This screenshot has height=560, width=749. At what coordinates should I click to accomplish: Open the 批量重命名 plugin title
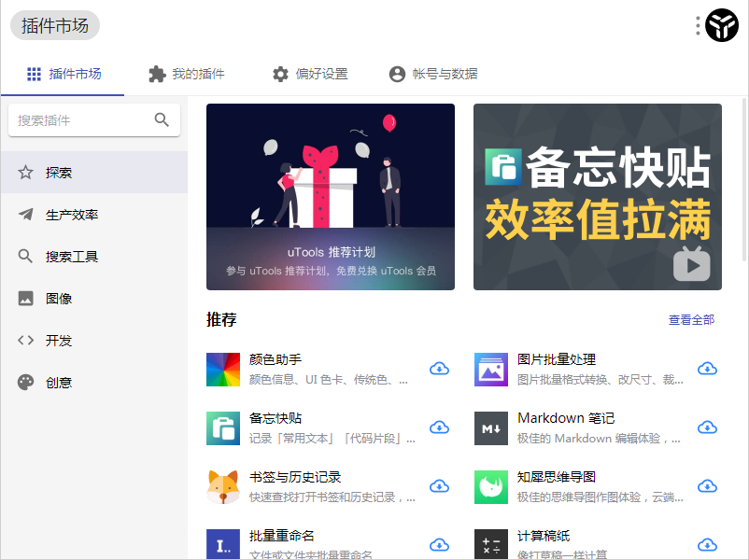click(282, 536)
